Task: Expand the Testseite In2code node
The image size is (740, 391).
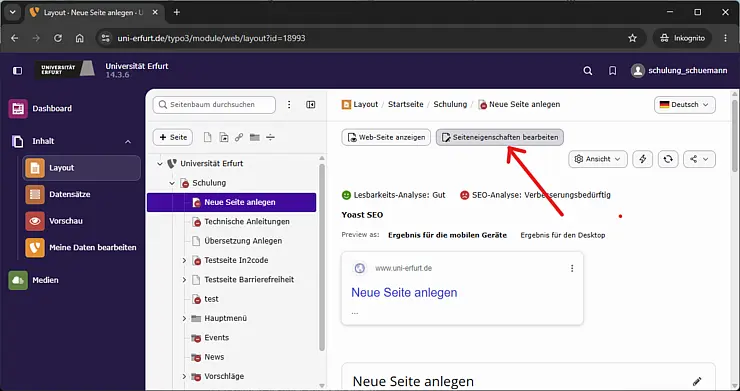Action: coord(185,260)
